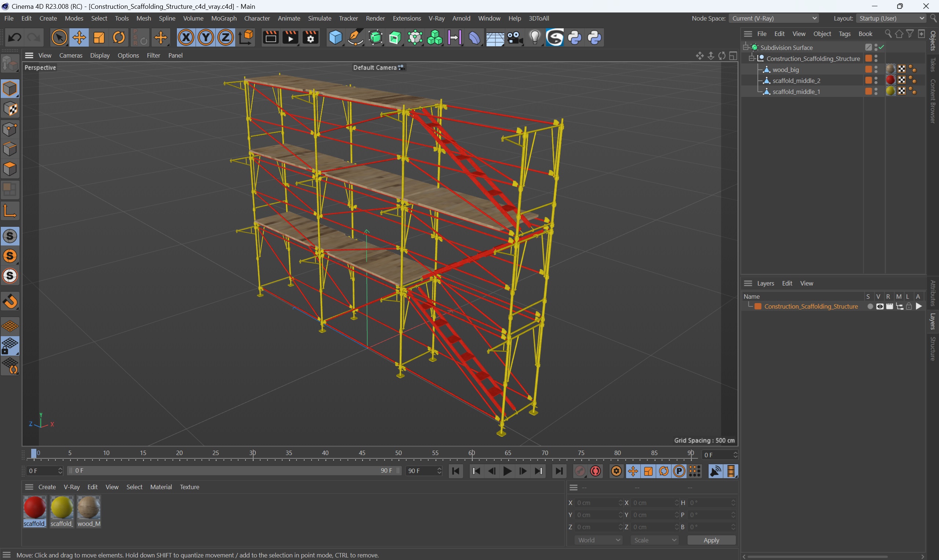Select the Live Selection tool
The width and height of the screenshot is (939, 560).
point(59,38)
